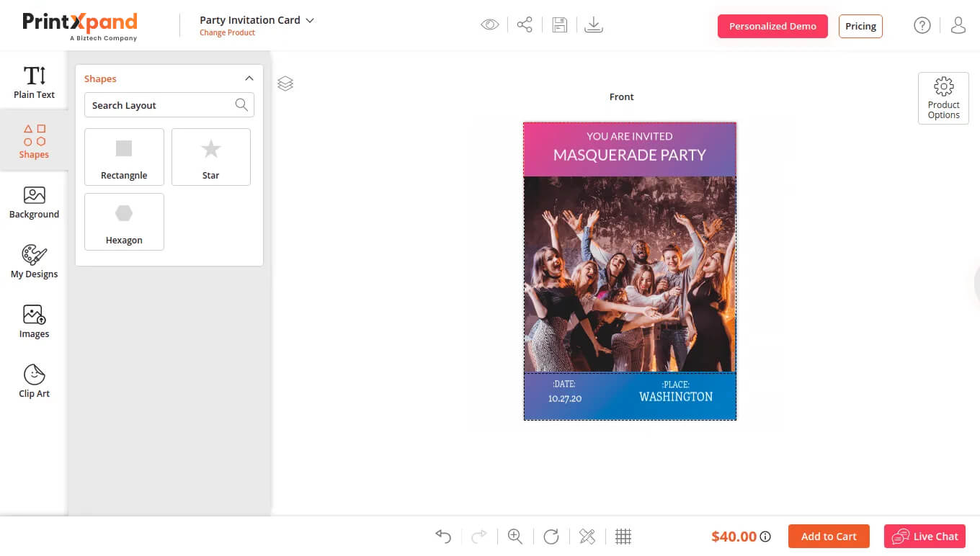The height and width of the screenshot is (556, 980).
Task: Open the help question mark icon
Action: tap(922, 25)
